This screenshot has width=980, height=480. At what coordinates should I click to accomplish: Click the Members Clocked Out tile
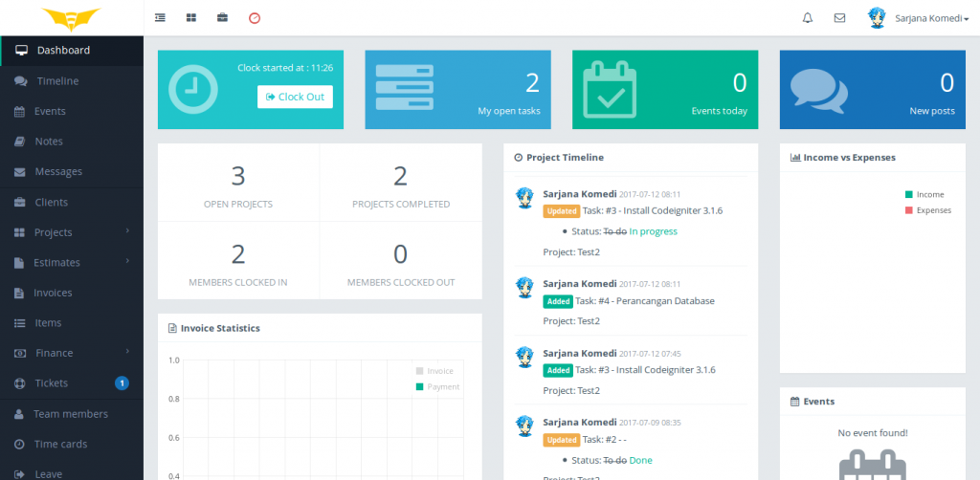(401, 260)
